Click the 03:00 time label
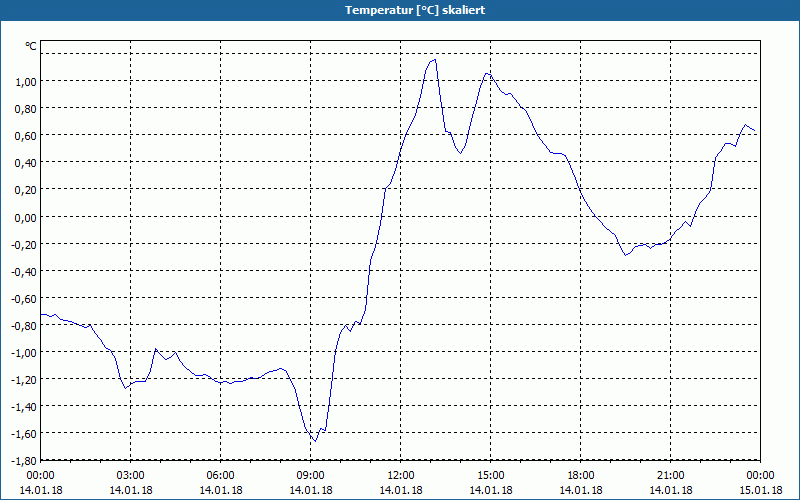 [131, 476]
